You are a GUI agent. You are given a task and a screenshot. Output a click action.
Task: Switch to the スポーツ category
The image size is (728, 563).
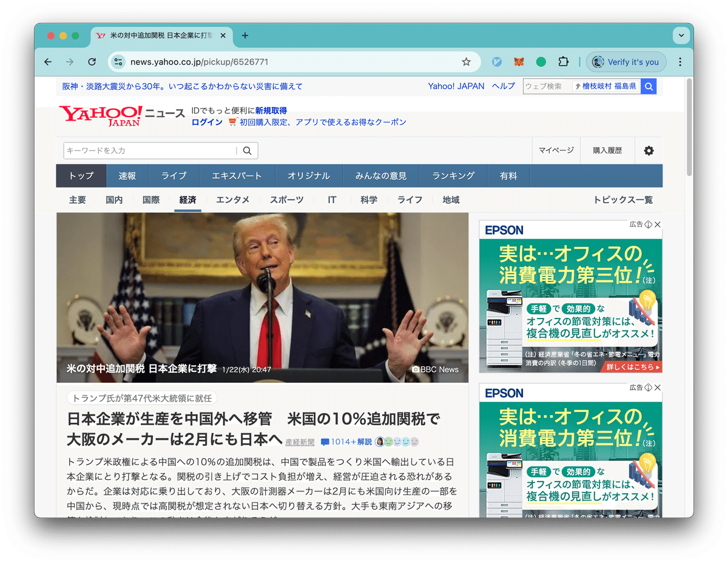(287, 200)
